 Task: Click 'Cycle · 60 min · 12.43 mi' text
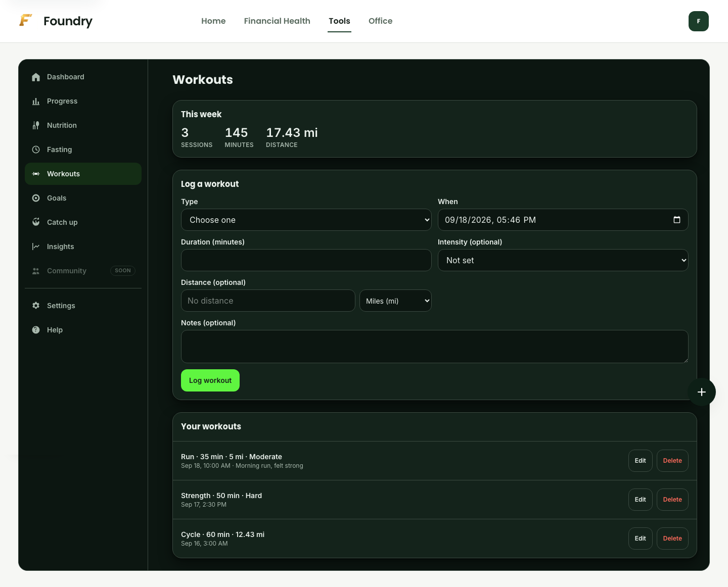pos(222,534)
